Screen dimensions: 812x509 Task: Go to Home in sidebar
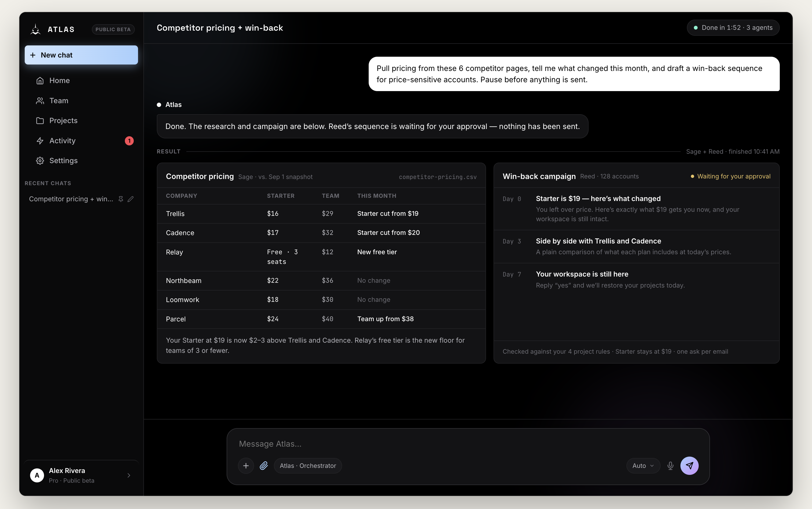[x=81, y=80]
